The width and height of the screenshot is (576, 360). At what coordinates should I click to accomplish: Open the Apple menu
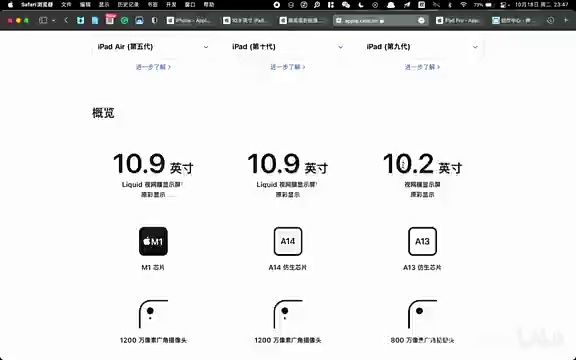click(10, 5)
